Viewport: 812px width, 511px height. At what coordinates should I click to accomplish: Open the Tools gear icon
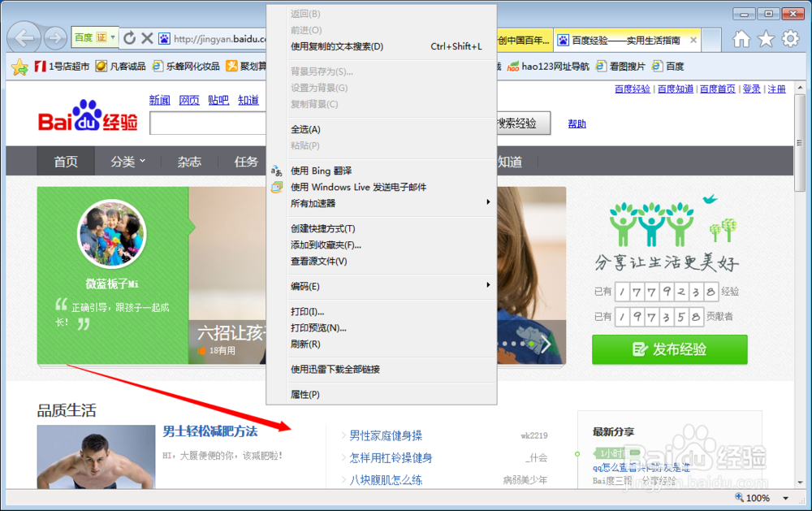[x=790, y=39]
